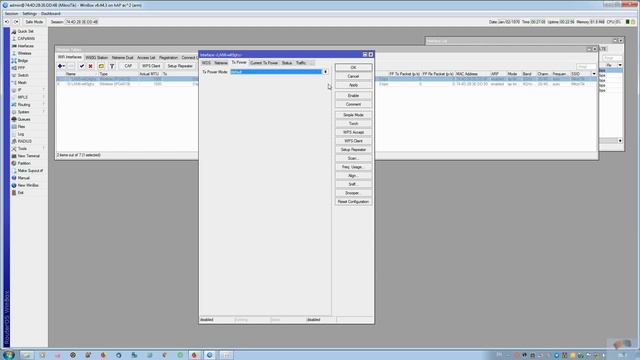The width and height of the screenshot is (640, 360).
Task: Open New WinBox from the sidebar
Action: 28,185
